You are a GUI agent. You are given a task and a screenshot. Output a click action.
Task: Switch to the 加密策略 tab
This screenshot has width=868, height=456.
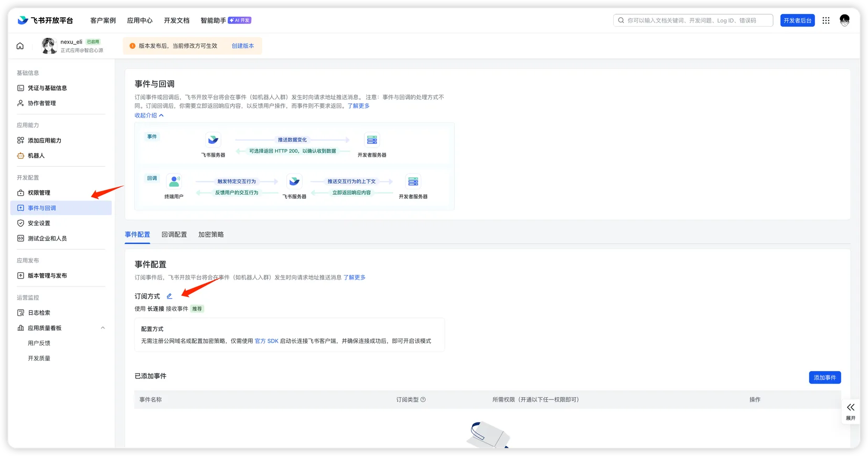click(211, 235)
